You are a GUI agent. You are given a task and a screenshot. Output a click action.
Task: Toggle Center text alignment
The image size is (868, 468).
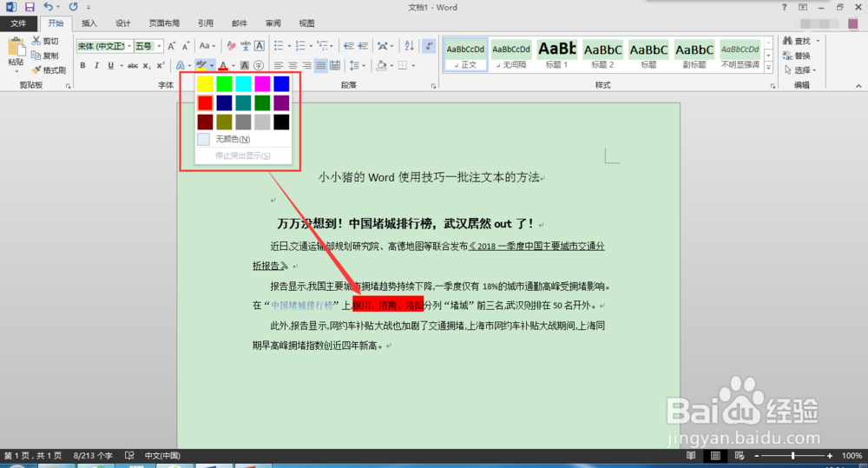pyautogui.click(x=293, y=65)
